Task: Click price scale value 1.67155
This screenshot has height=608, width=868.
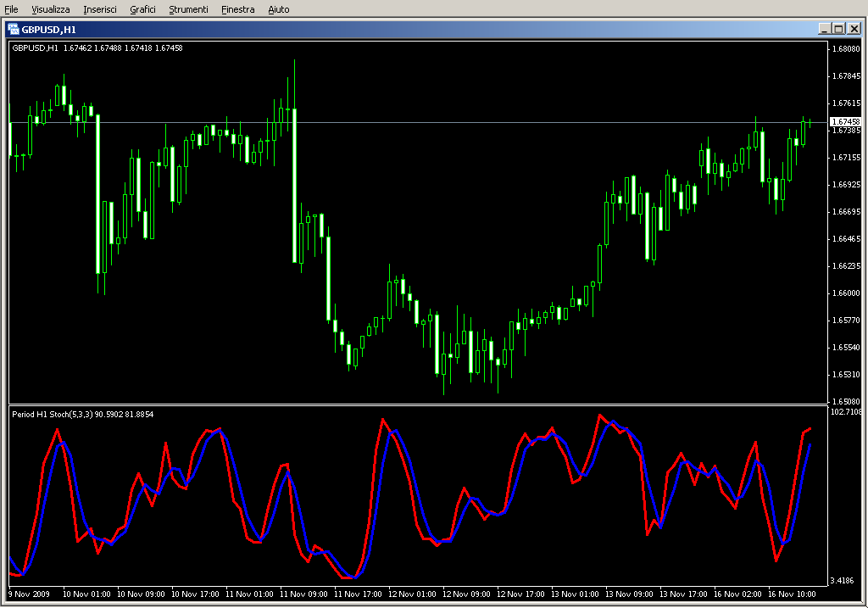Action: pyautogui.click(x=847, y=157)
